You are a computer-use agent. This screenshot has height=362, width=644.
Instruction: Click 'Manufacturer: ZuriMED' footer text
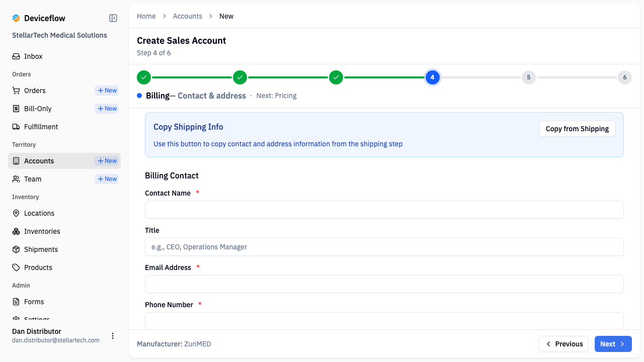click(174, 344)
